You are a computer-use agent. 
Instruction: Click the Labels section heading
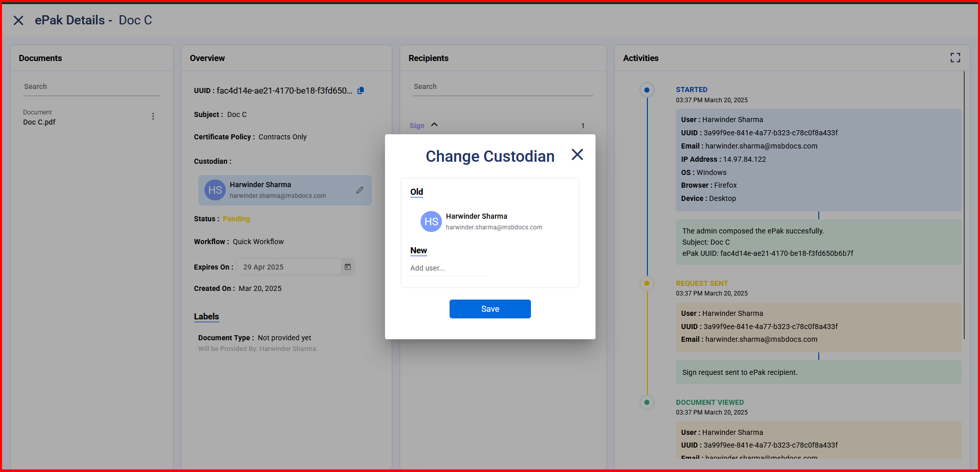[206, 316]
